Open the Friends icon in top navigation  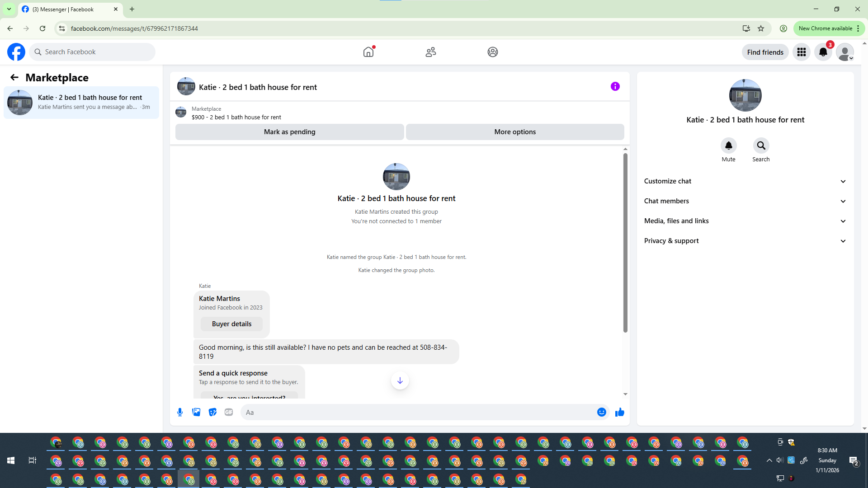click(431, 52)
